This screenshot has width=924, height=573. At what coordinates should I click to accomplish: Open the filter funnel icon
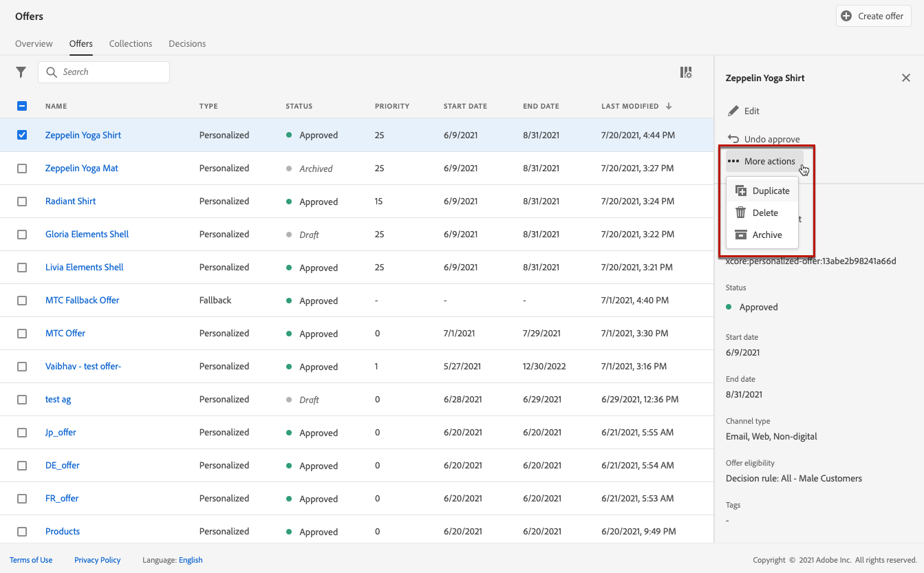pyautogui.click(x=21, y=72)
